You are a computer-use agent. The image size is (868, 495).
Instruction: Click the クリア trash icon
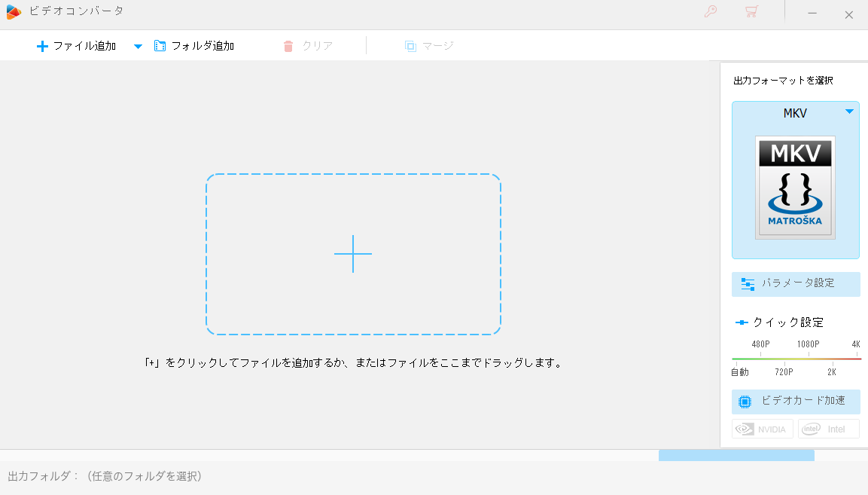coord(288,46)
